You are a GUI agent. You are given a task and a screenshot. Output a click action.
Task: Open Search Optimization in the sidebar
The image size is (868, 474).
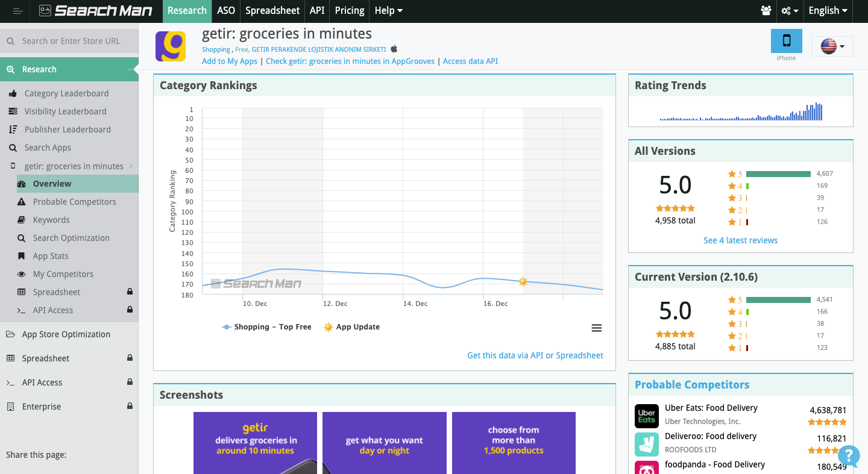(71, 238)
